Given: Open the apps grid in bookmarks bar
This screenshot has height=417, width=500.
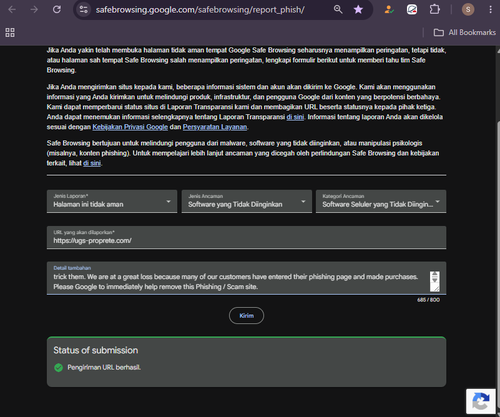Looking at the screenshot, I should (10, 32).
